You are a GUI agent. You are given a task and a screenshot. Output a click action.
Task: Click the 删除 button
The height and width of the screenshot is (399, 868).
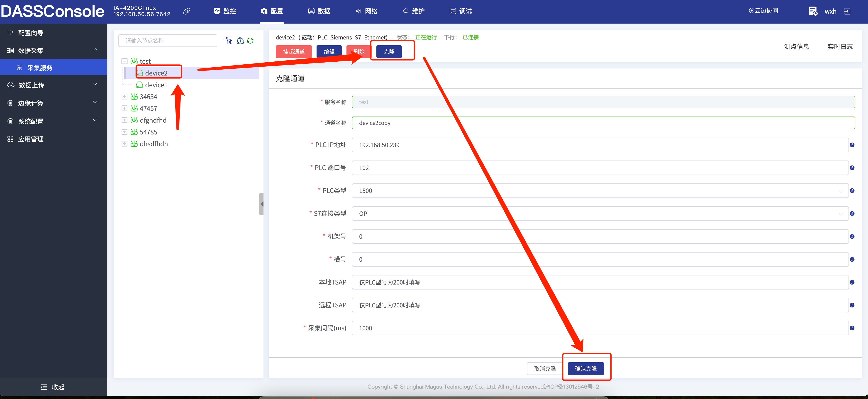pos(359,51)
